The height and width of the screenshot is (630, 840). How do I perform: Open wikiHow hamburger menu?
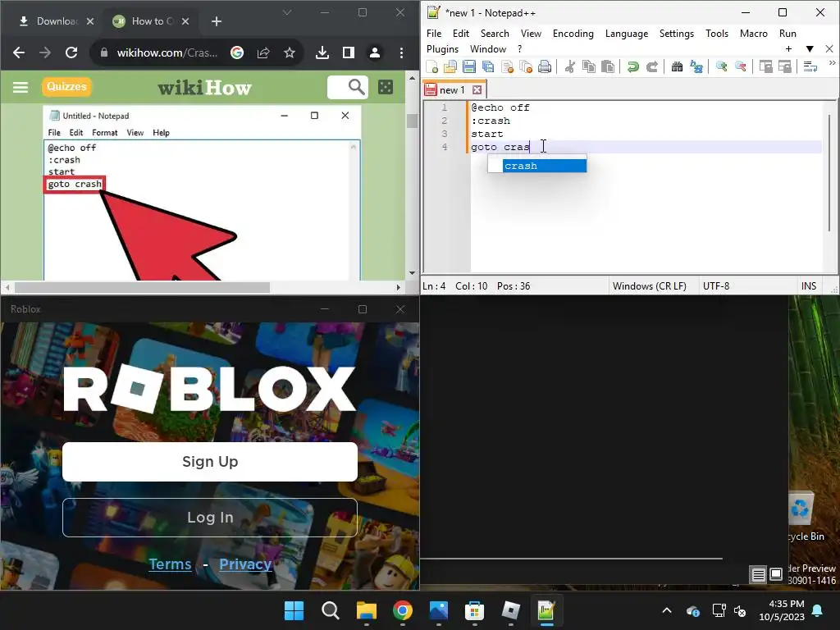coord(21,87)
